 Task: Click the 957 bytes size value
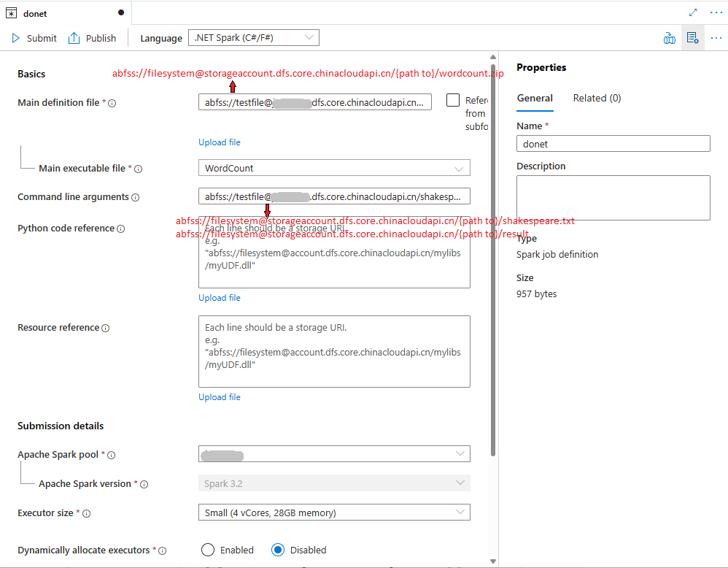click(x=536, y=293)
